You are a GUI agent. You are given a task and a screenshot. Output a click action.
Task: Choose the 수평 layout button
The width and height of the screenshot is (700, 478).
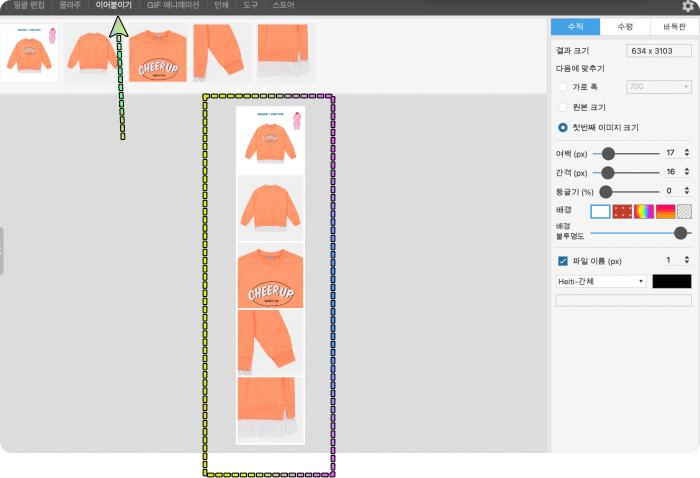[625, 27]
